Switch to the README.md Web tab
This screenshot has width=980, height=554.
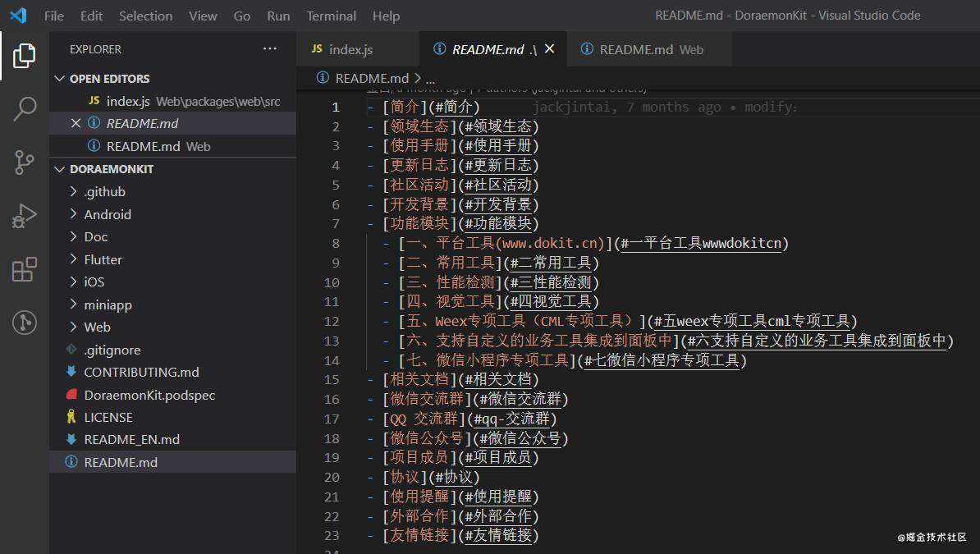click(649, 48)
